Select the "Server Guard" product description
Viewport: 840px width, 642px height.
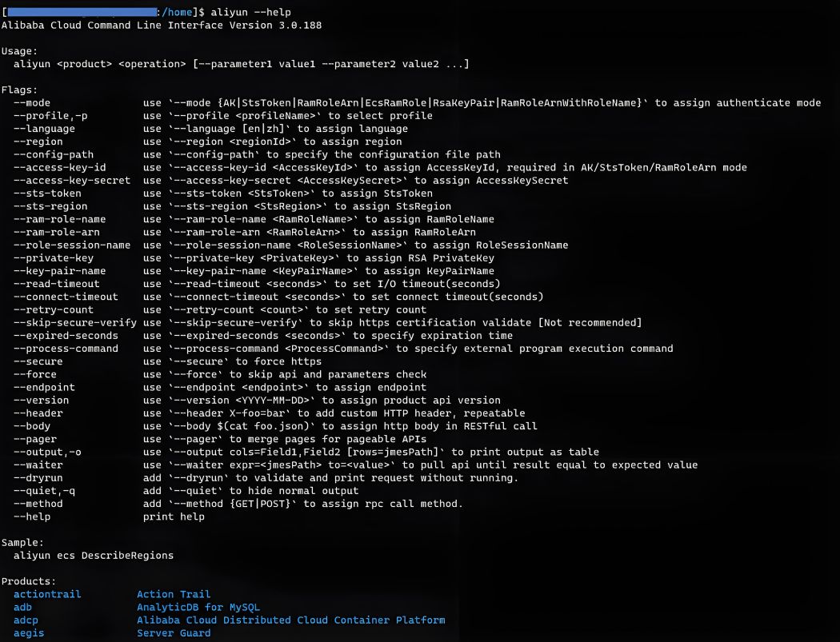174,633
